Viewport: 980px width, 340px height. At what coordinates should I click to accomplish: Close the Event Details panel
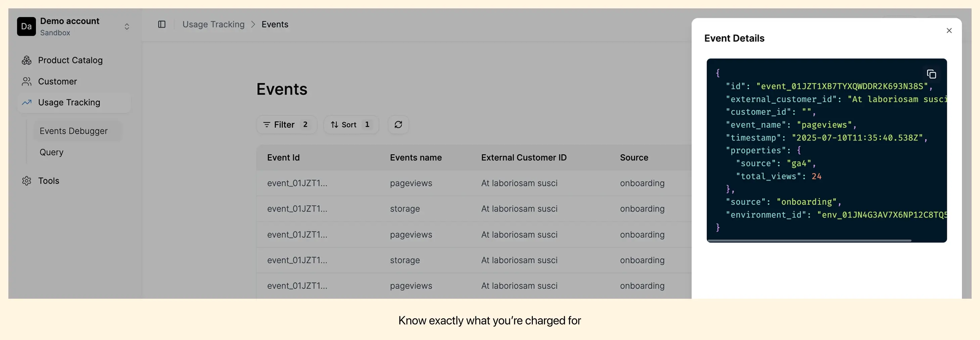[x=949, y=31]
